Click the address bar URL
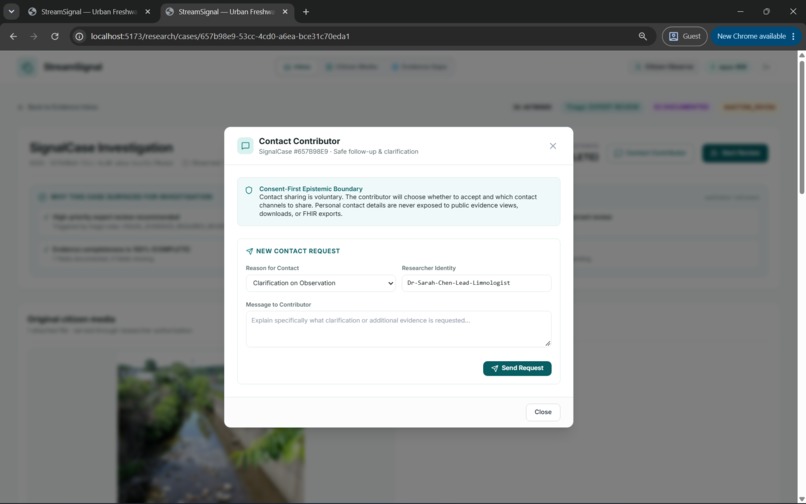Screen dimensions: 806x504 (220, 37)
